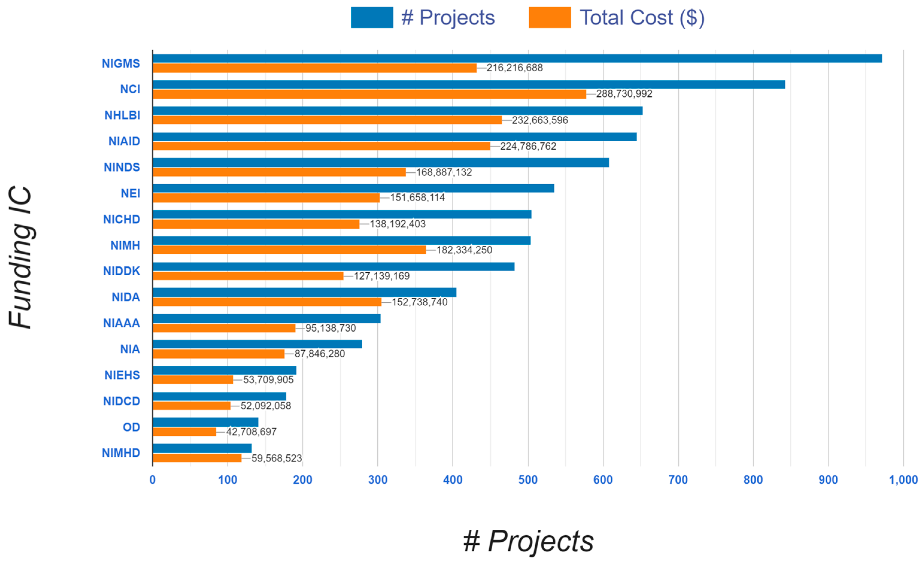Click the NCI category label
Screen dimensions: 924x565
(130, 89)
